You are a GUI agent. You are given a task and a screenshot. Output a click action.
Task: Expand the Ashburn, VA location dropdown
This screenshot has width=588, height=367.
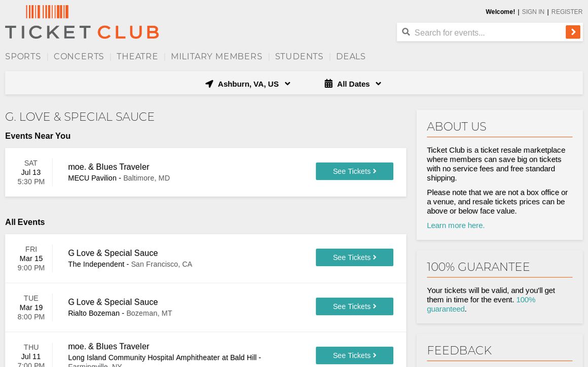[x=248, y=84]
